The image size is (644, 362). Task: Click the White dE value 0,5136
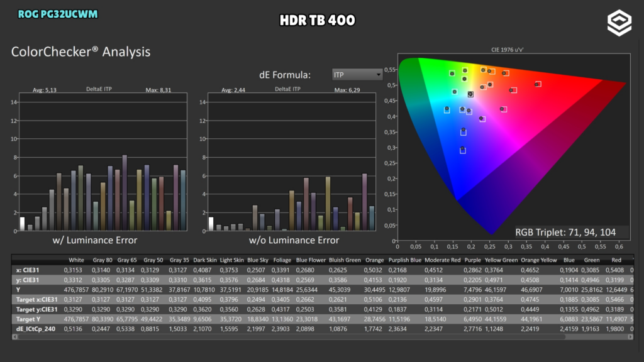[x=73, y=329]
